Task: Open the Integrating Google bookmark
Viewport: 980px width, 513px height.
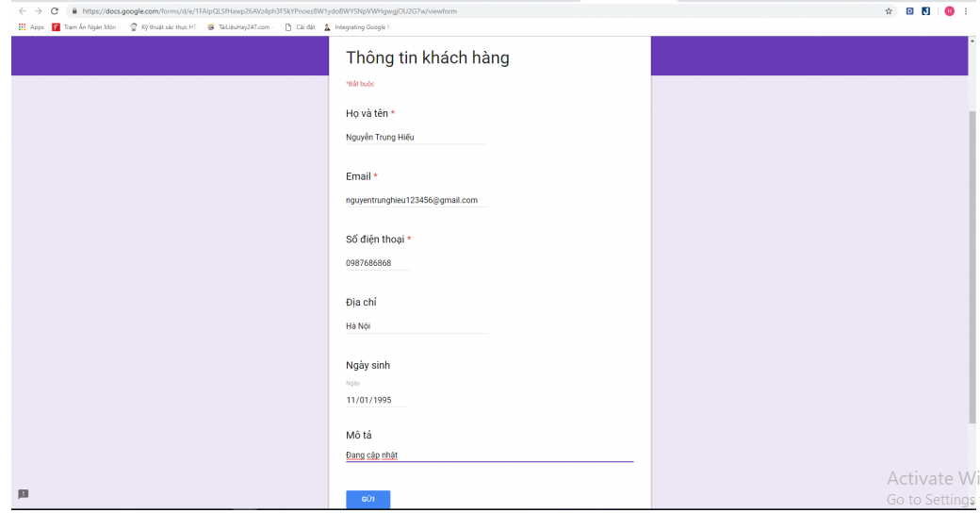Action: (357, 27)
